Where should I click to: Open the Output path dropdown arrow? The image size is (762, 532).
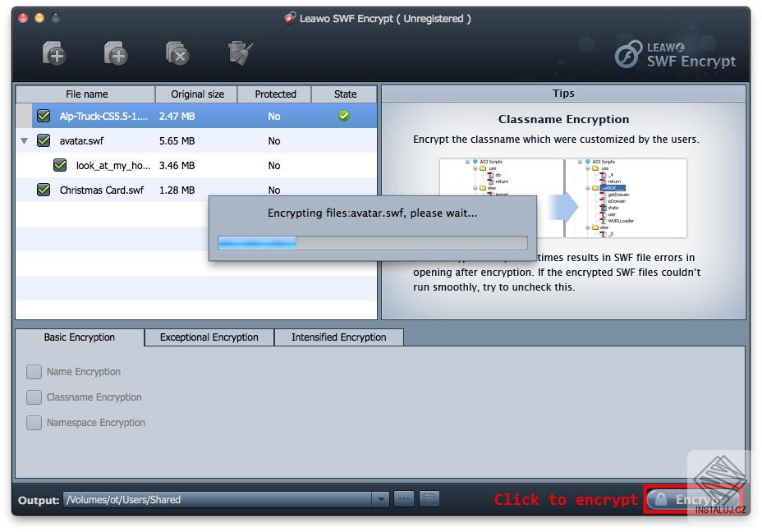coord(380,499)
